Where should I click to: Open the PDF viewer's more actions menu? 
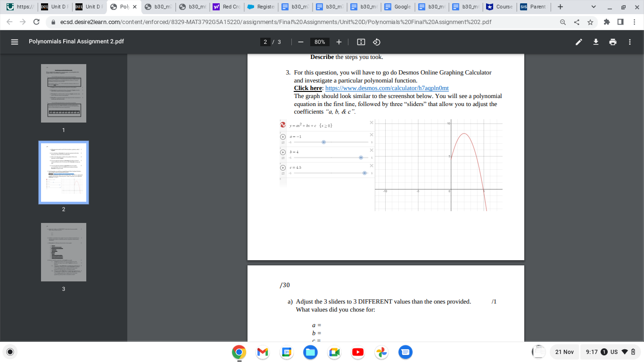pos(630,41)
